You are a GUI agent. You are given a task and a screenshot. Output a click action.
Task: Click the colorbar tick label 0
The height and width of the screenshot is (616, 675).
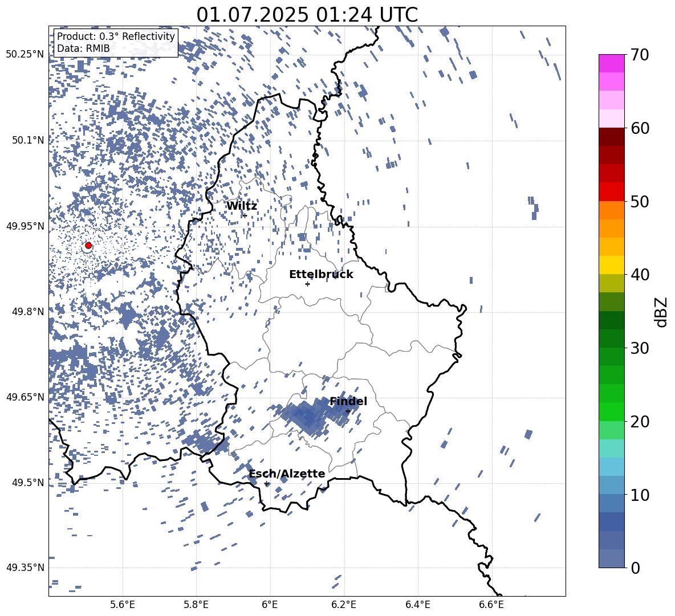[635, 568]
